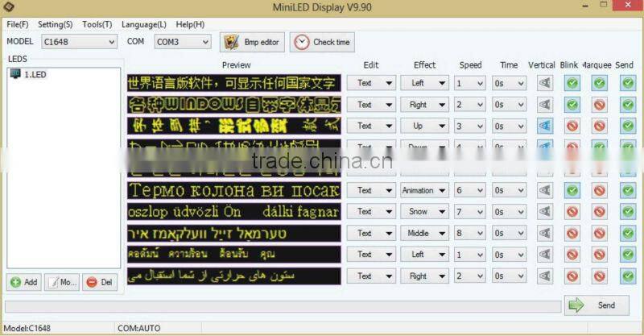Expand the COM port dropdown showing COM3

click(182, 42)
